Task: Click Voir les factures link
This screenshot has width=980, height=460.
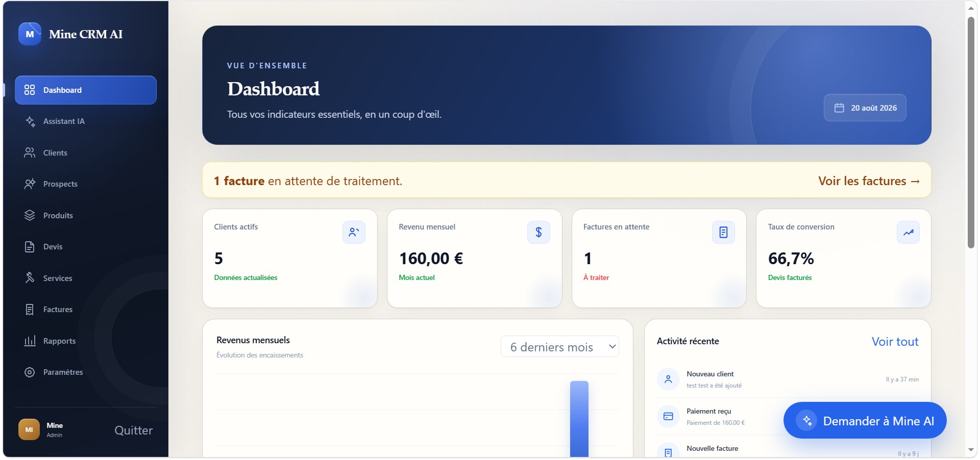Action: click(869, 181)
